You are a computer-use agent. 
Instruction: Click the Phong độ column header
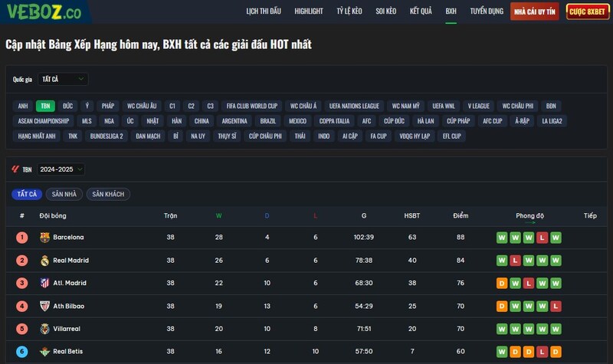tap(529, 216)
